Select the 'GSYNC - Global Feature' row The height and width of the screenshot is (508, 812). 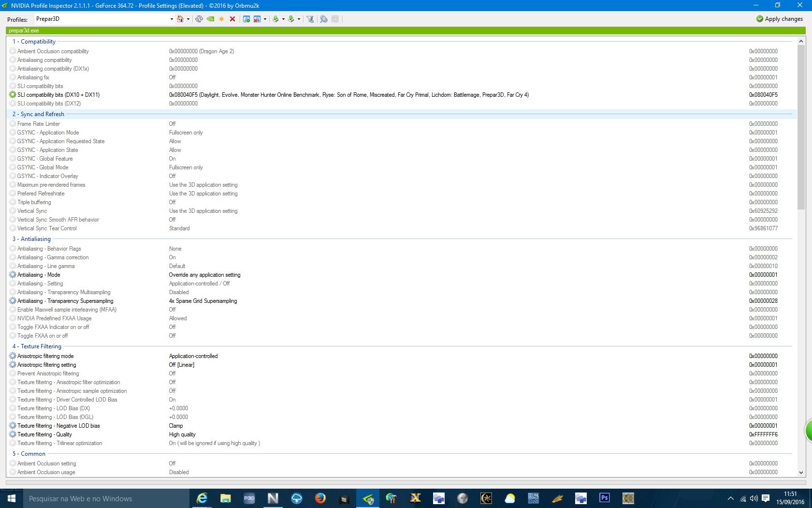click(x=401, y=159)
